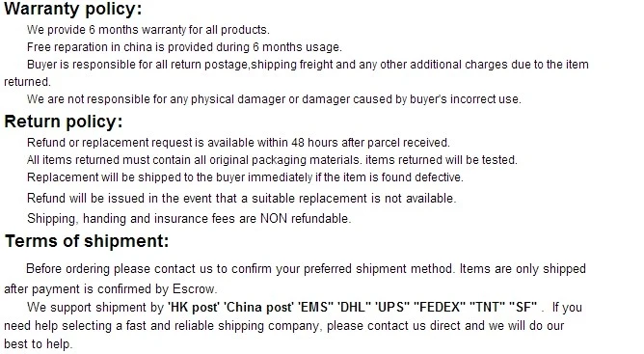Click the "Before ordering please contact us" sentence
This screenshot has height=354, width=644.
240,269
